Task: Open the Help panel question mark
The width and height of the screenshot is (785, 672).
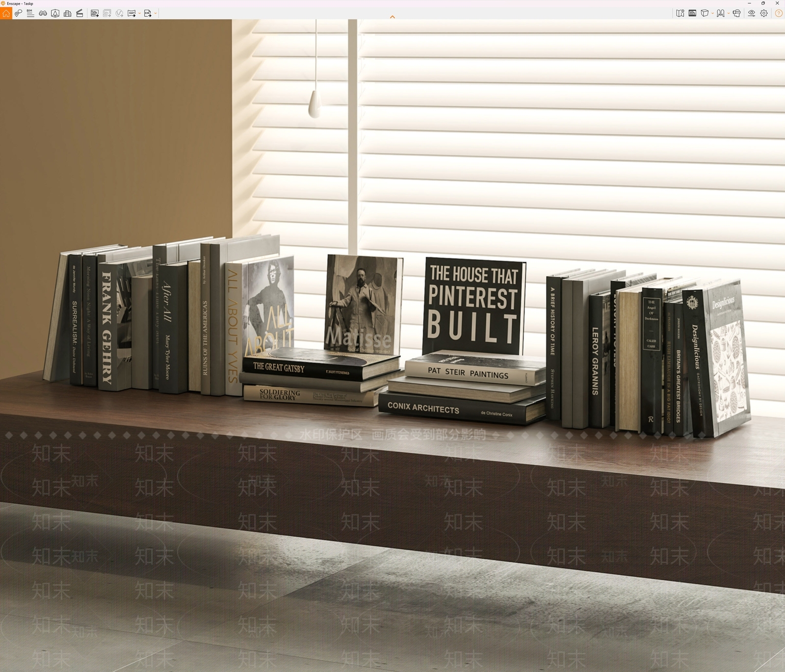Action: tap(779, 13)
